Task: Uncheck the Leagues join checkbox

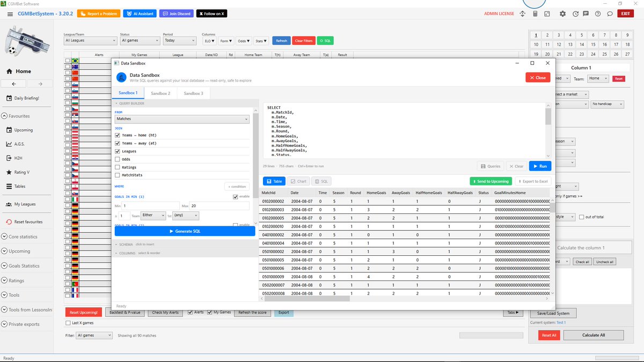Action: pyautogui.click(x=118, y=151)
